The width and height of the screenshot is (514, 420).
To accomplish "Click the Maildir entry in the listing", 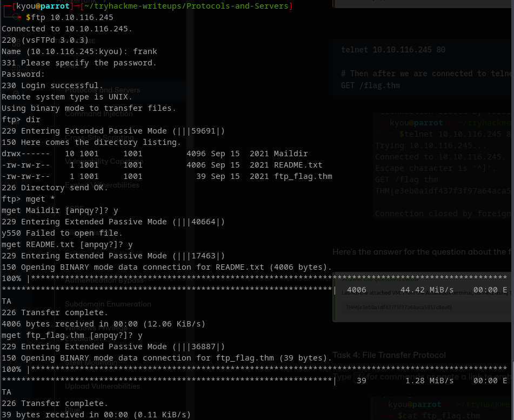I will (291, 154).
